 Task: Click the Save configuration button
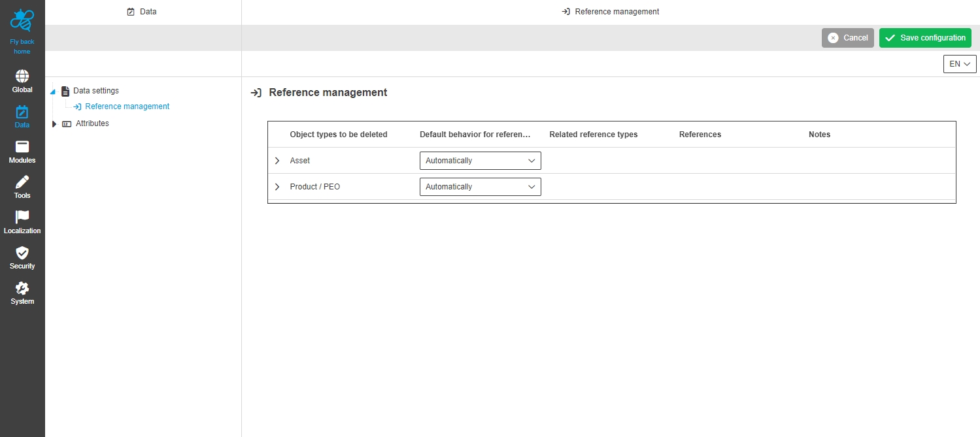click(925, 38)
